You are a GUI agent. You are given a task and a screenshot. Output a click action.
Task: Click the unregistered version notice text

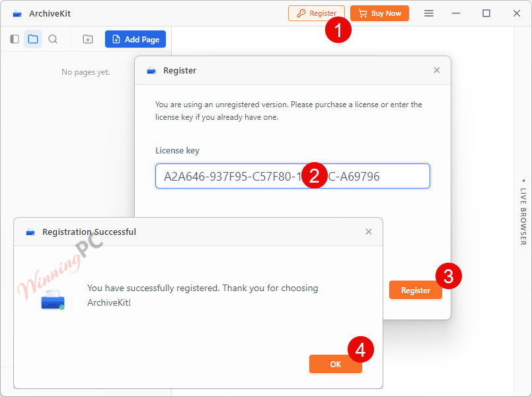(289, 110)
